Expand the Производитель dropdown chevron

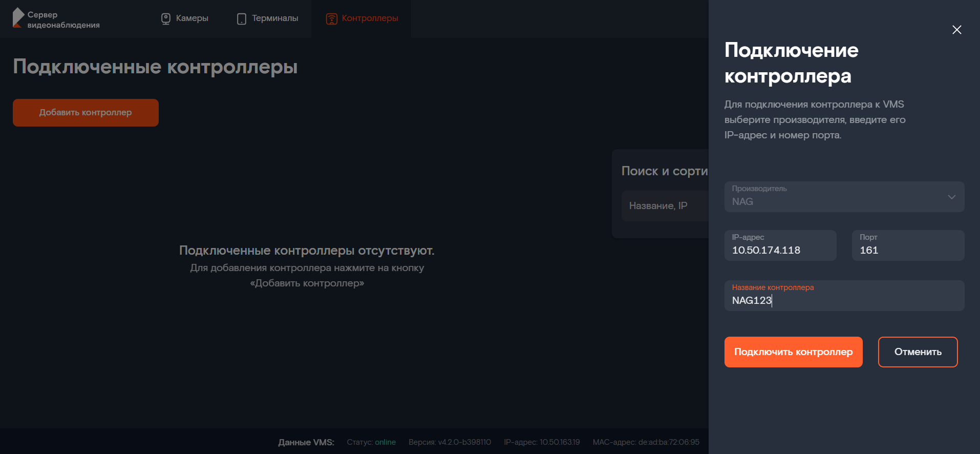pos(951,197)
